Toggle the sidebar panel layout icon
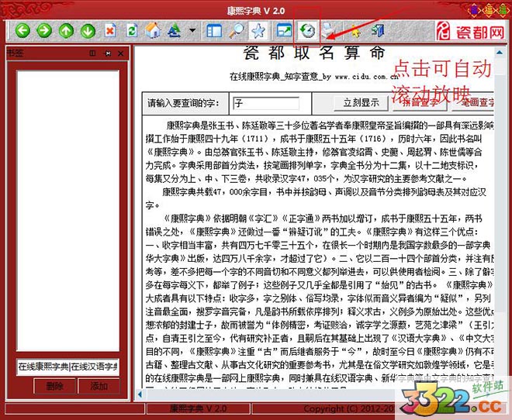The image size is (512, 420). tap(214, 31)
